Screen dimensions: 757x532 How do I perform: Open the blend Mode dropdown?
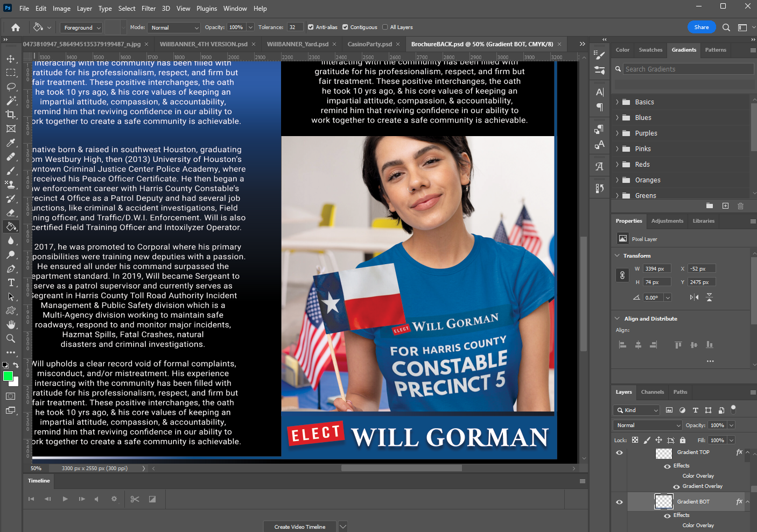(x=174, y=27)
